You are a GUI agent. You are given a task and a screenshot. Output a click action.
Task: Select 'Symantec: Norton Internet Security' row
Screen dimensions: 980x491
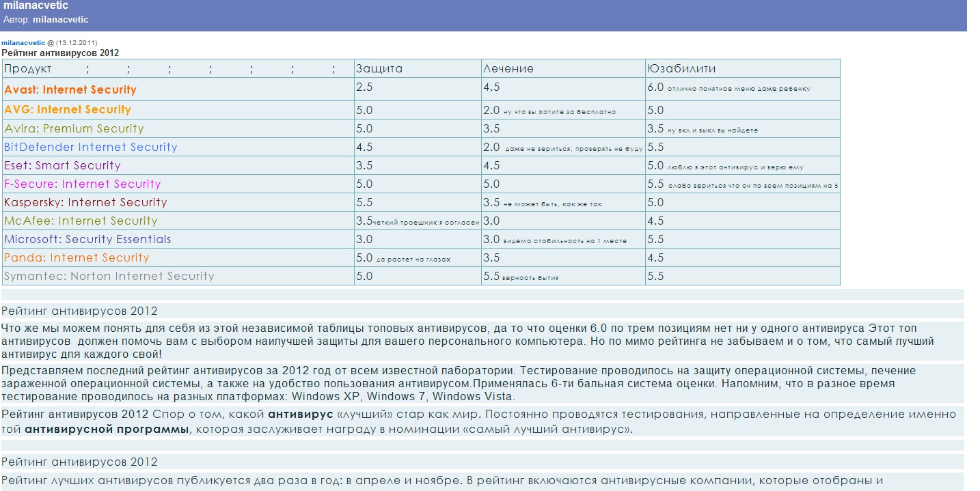109,276
